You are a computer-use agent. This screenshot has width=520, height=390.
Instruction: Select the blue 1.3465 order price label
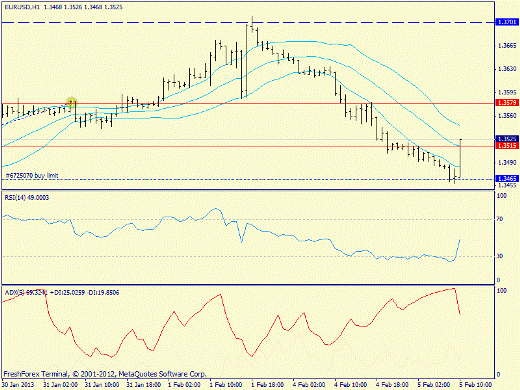(507, 179)
